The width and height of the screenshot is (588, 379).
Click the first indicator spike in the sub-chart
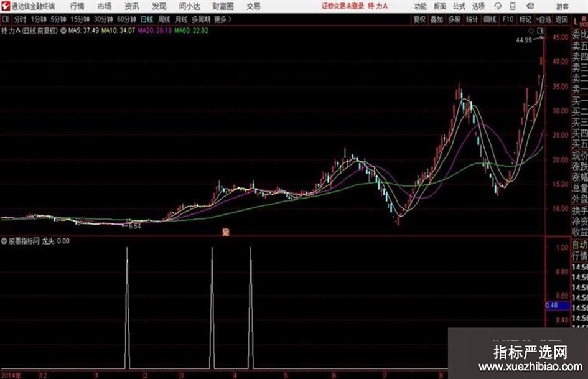(x=127, y=307)
